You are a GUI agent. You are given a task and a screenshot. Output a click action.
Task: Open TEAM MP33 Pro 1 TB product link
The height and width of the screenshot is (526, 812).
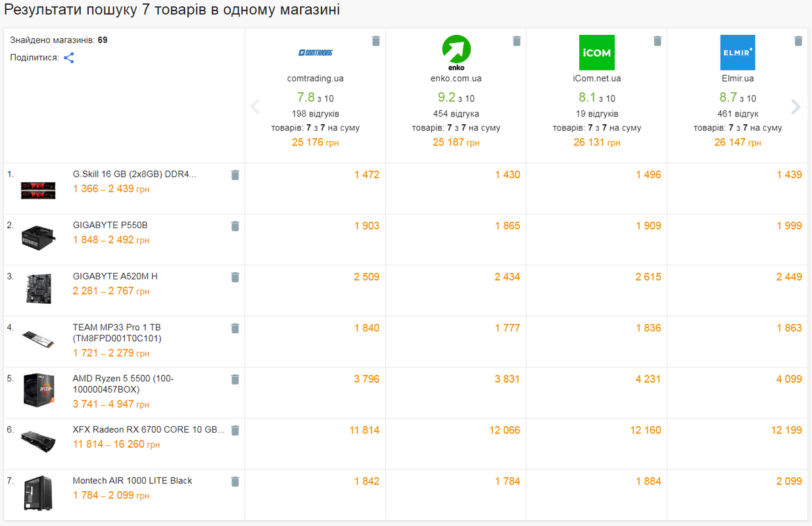(x=117, y=333)
